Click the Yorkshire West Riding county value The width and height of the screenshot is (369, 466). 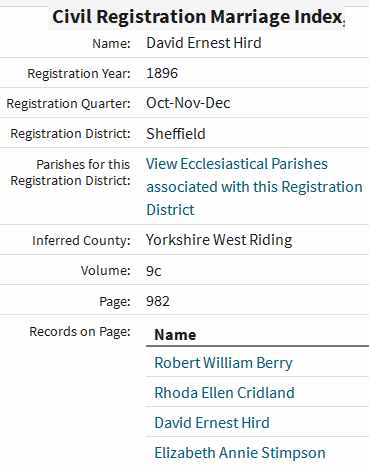click(219, 240)
